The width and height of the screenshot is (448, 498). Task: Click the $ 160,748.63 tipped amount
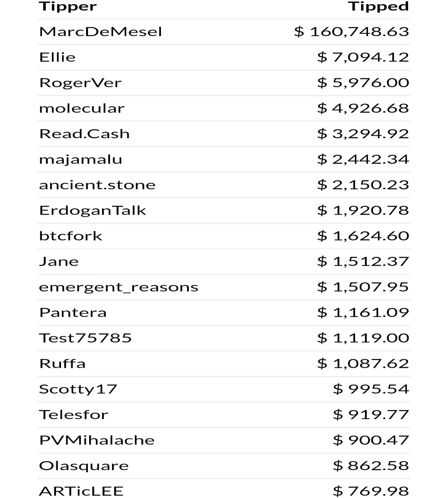point(352,32)
